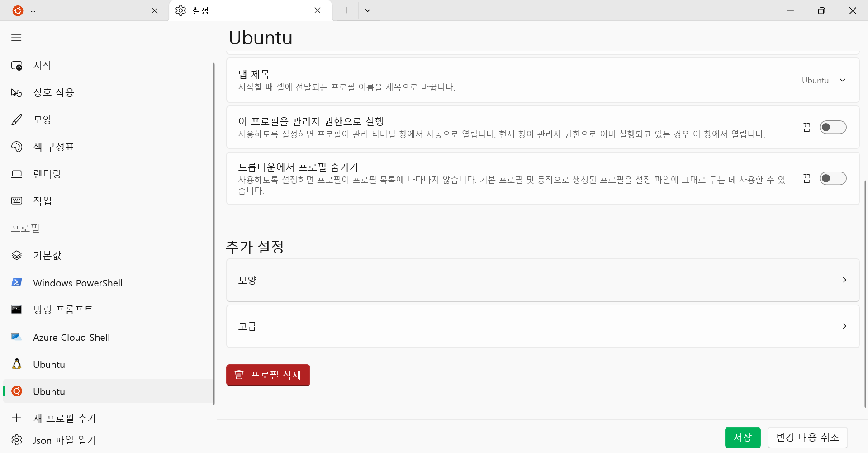Select the Ubuntu profile with penguin icon

pyautogui.click(x=108, y=364)
